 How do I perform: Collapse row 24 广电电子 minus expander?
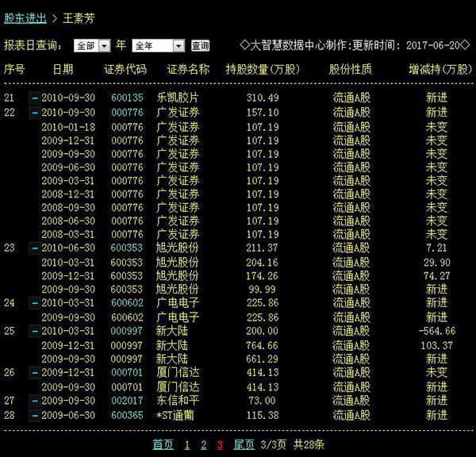coord(35,303)
